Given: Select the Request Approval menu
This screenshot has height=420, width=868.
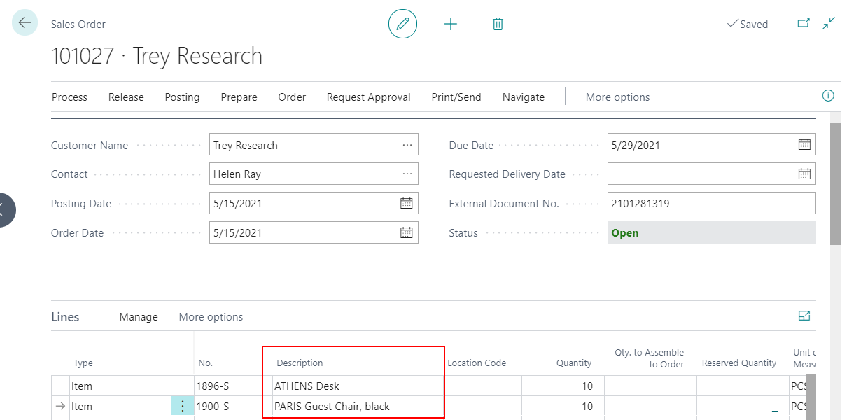Looking at the screenshot, I should point(368,97).
